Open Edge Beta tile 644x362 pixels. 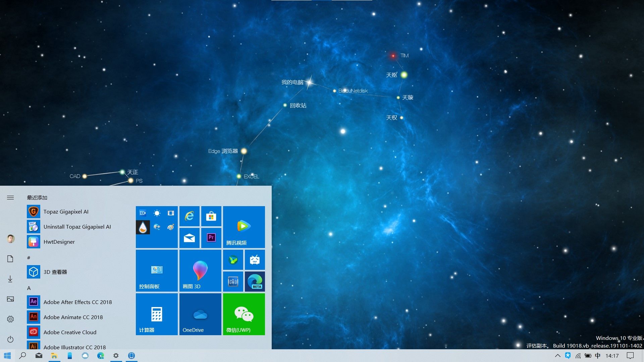(255, 282)
